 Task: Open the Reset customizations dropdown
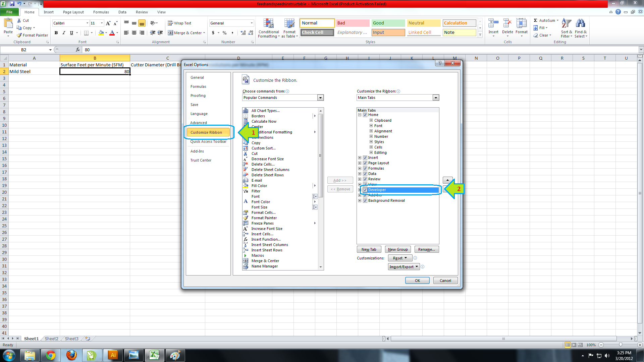click(x=400, y=258)
